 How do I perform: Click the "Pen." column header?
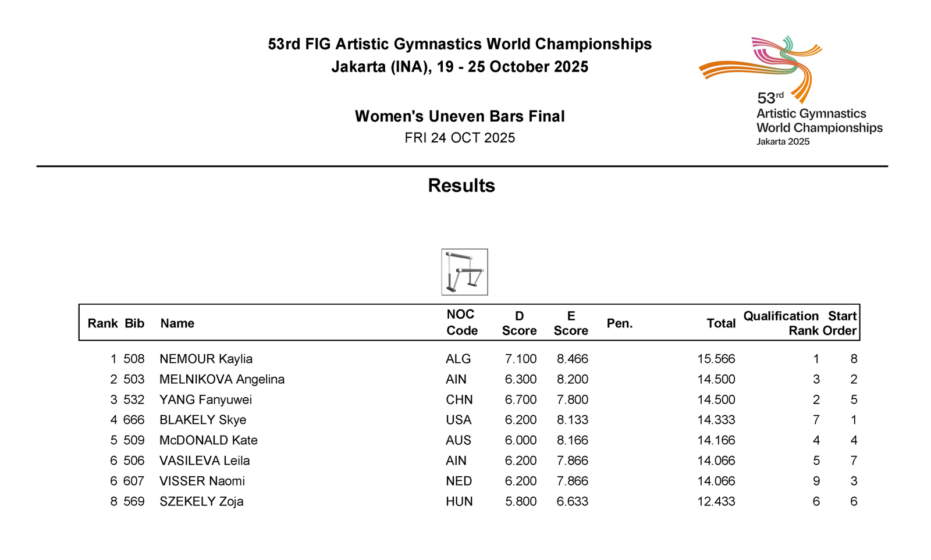coord(619,323)
